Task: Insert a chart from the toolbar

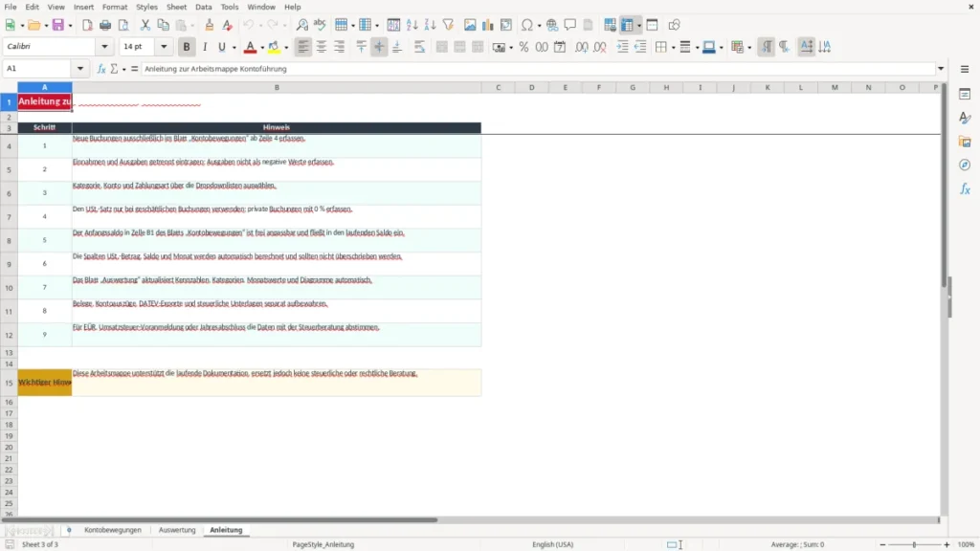Action: 487,25
